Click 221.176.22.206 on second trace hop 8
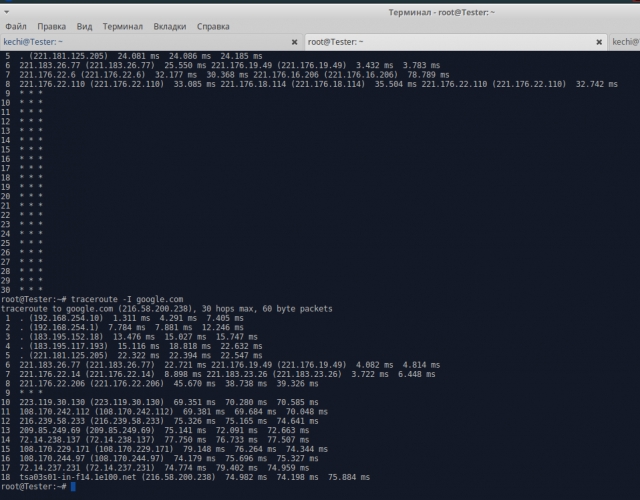The height and width of the screenshot is (500, 640). click(x=52, y=384)
